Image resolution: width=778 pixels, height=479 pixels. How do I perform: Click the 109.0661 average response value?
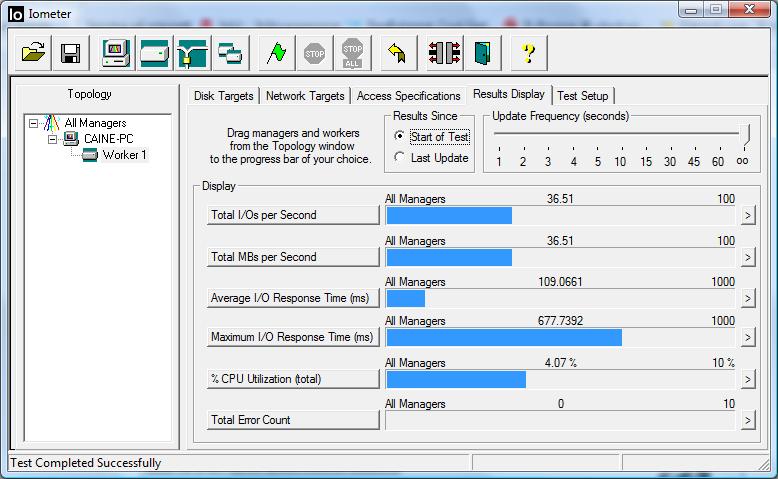coord(560,282)
